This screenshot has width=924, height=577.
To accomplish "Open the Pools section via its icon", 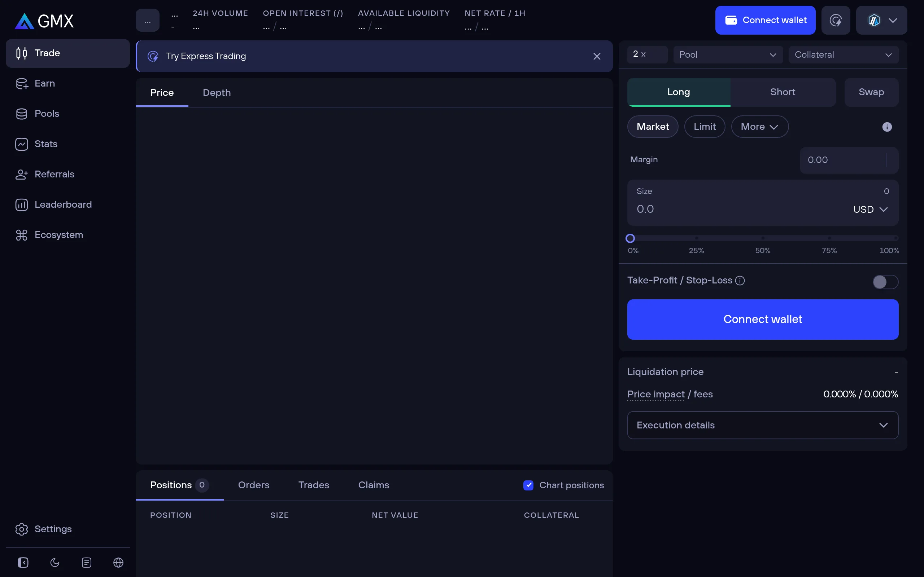I will pyautogui.click(x=22, y=113).
